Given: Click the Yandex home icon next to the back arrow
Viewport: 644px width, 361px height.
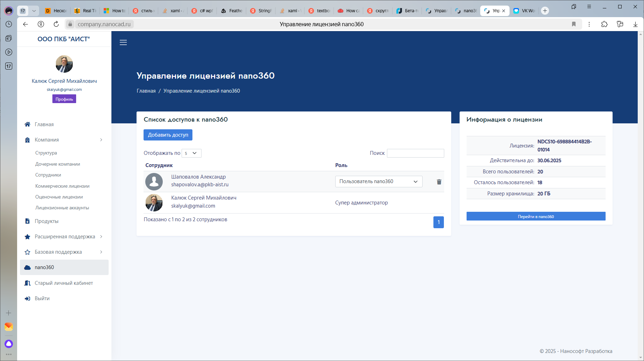Looking at the screenshot, I should (41, 24).
